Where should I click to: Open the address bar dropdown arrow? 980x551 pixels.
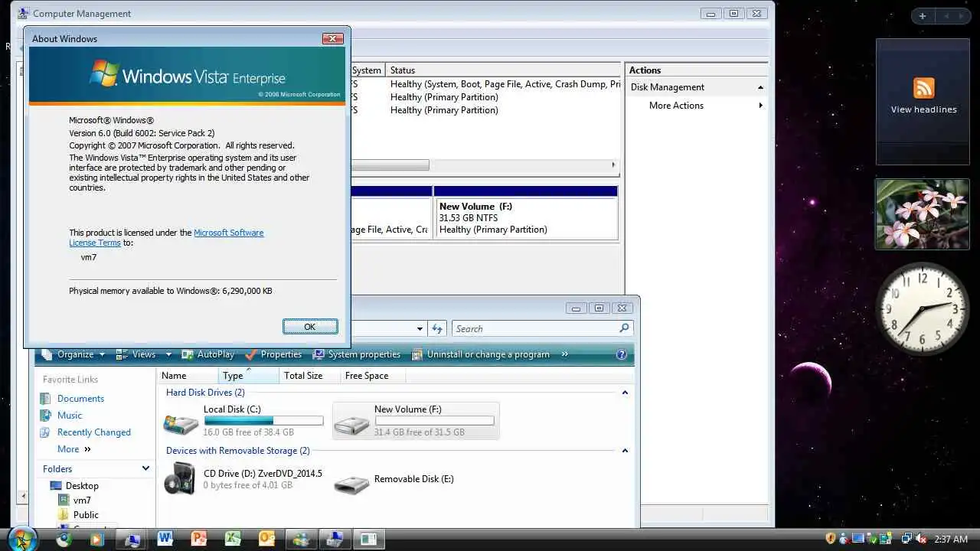point(420,329)
